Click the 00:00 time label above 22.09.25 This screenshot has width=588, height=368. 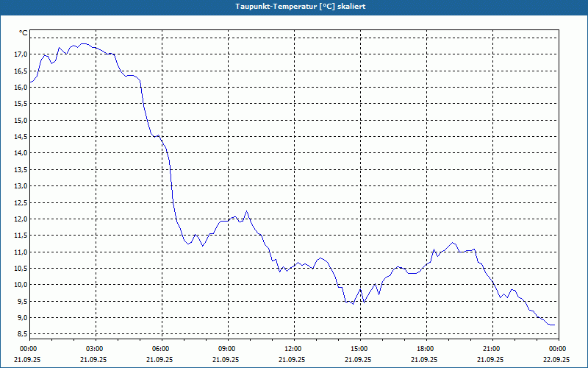(x=557, y=349)
